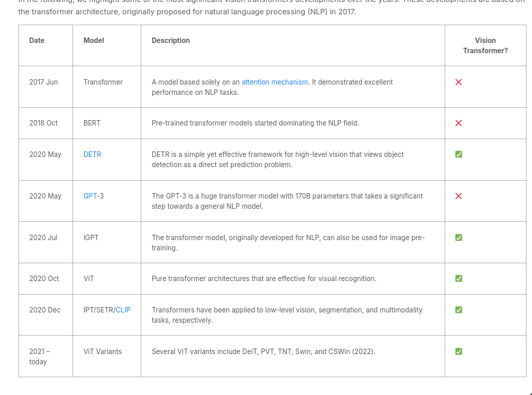This screenshot has height=395, width=532.
Task: Click the red X icon in GPT-3 row
Action: pos(458,196)
